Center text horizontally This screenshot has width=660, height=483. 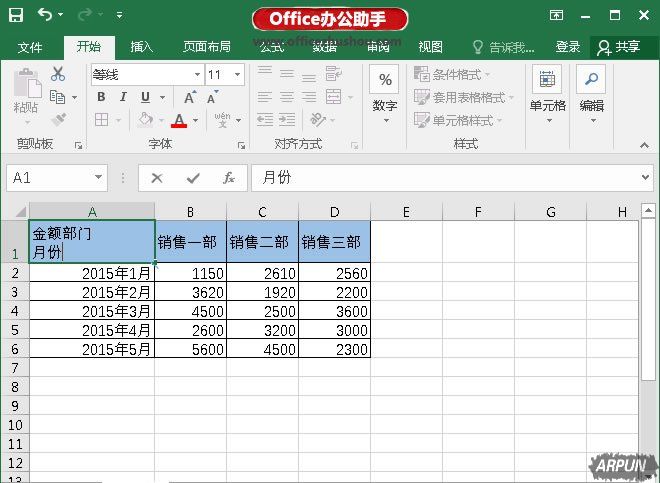(x=287, y=97)
